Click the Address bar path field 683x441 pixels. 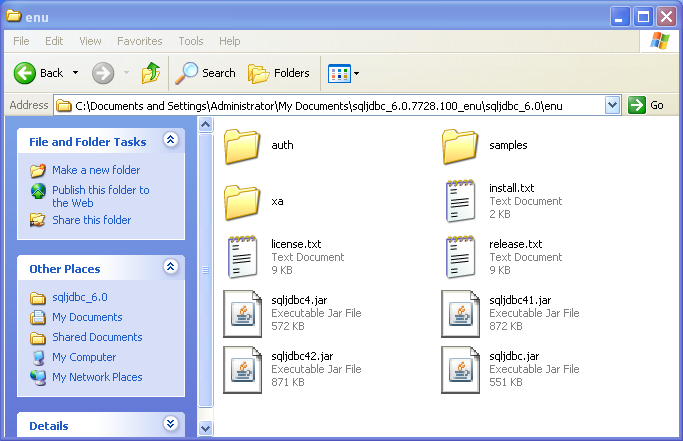tap(329, 105)
